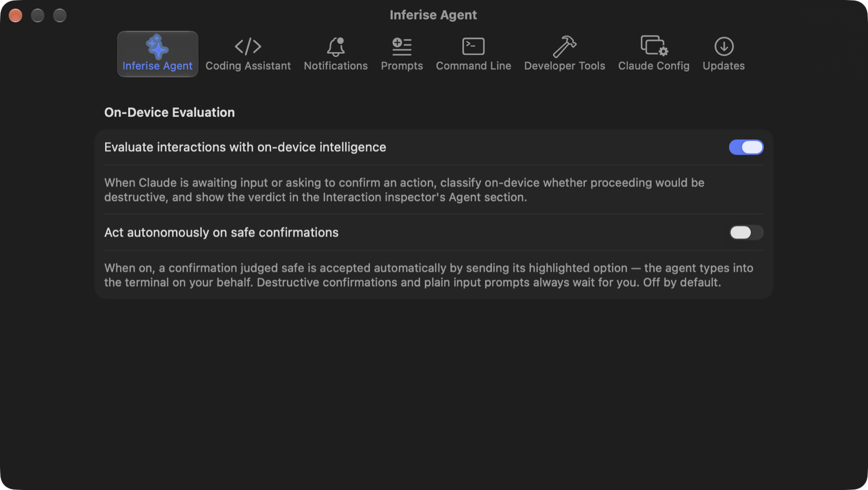This screenshot has width=868, height=490.
Task: Disable on-device intelligence evaluation toggle
Action: 746,147
